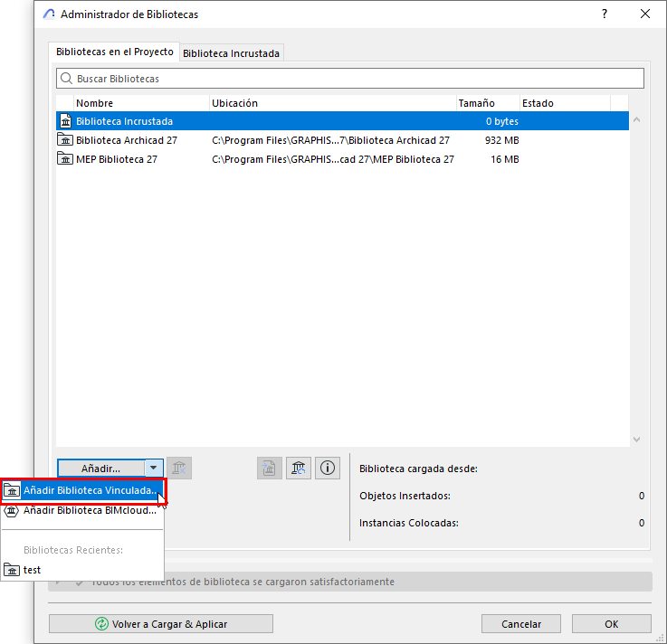Select the Biblioteca Incrustada list row
Image resolution: width=667 pixels, height=644 pixels.
pos(342,121)
